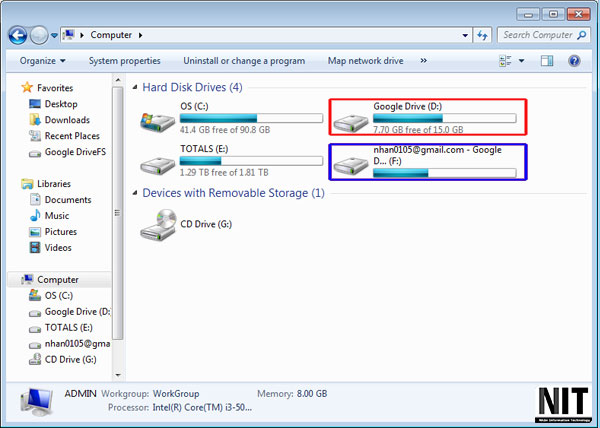Change your view icon button
This screenshot has width=600, height=428.
pos(505,61)
